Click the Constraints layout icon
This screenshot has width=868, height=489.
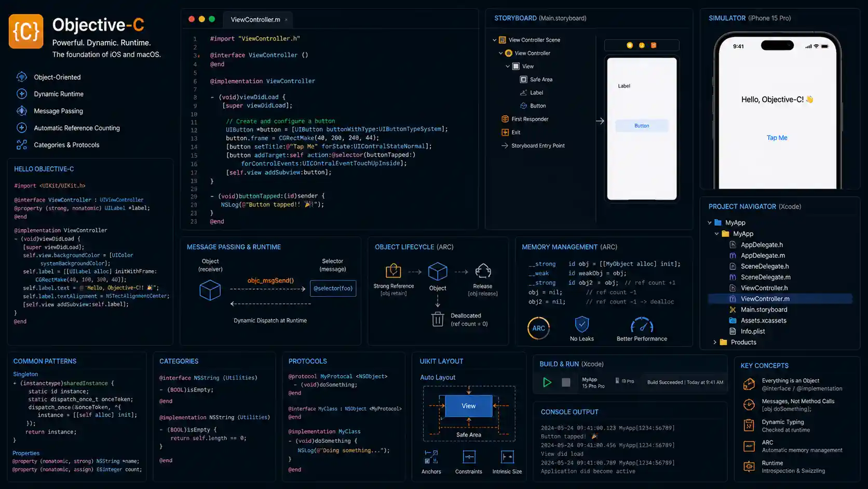pos(469,457)
